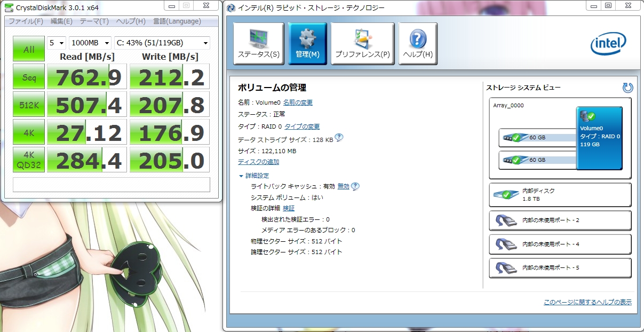Viewport: 644px width, 332px height.
Task: Select the second 60 GB disk in Array_0000
Action: (x=537, y=160)
